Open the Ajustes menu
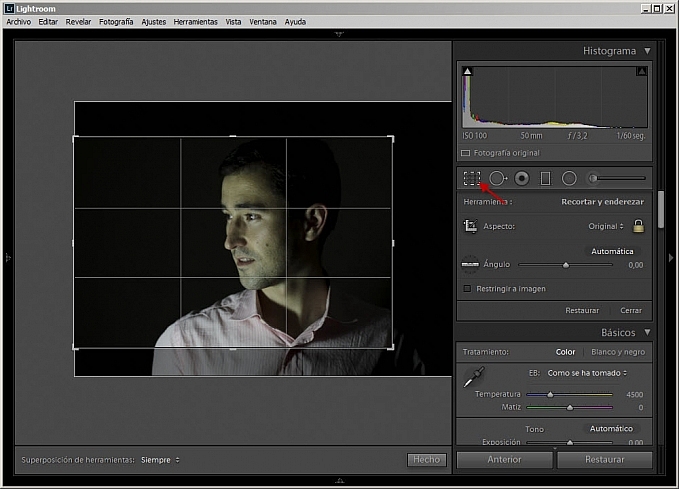679x489 pixels. pos(154,22)
